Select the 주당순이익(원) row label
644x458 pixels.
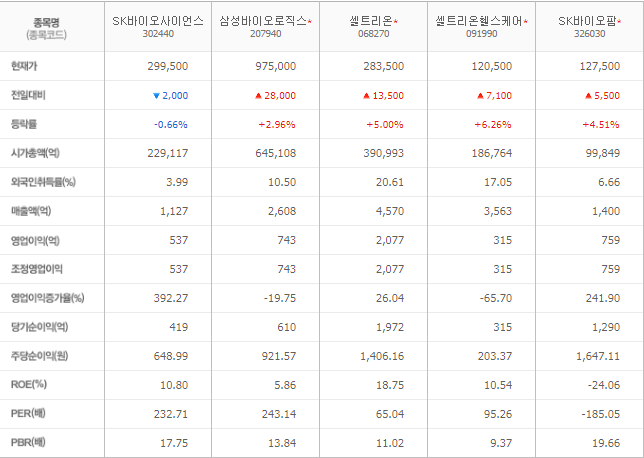point(39,356)
